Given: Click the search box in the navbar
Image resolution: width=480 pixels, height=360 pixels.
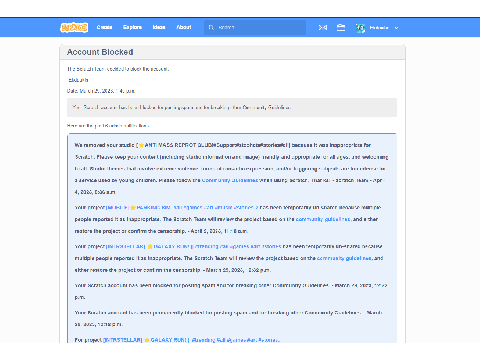Looking at the screenshot, I should pyautogui.click(x=255, y=27).
